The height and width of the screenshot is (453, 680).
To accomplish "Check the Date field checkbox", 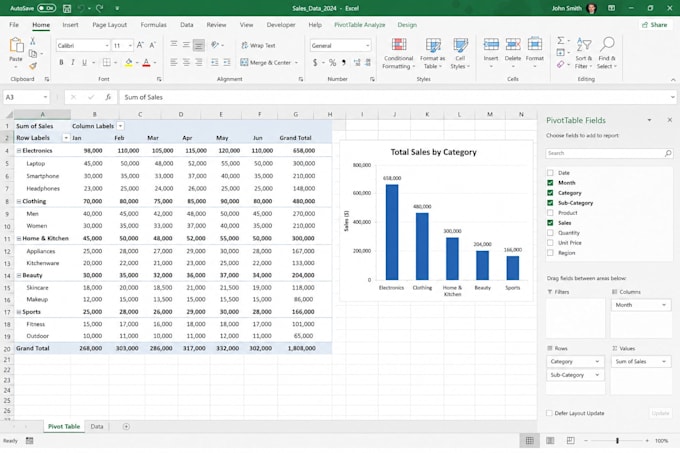I will pos(550,173).
